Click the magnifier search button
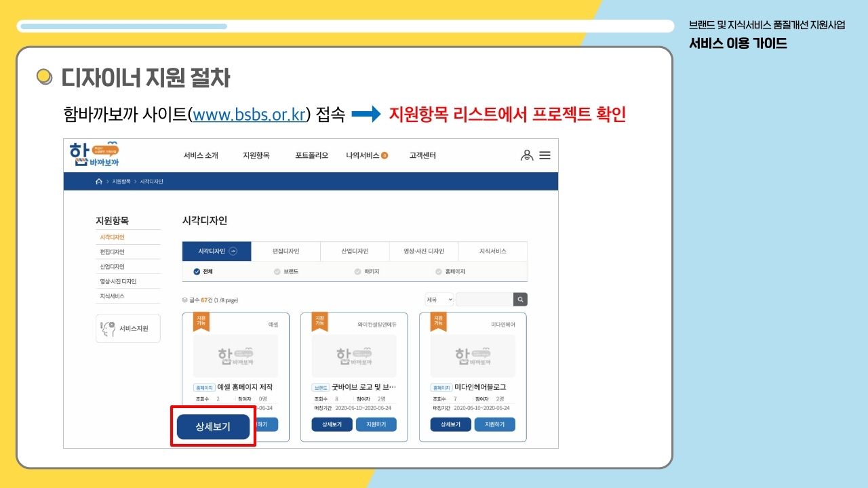 tap(520, 299)
